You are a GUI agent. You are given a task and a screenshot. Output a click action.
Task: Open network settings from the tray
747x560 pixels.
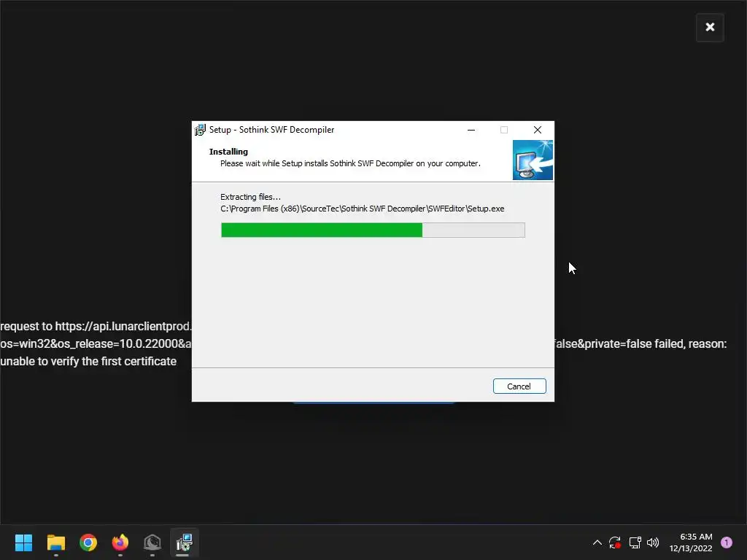(x=635, y=542)
